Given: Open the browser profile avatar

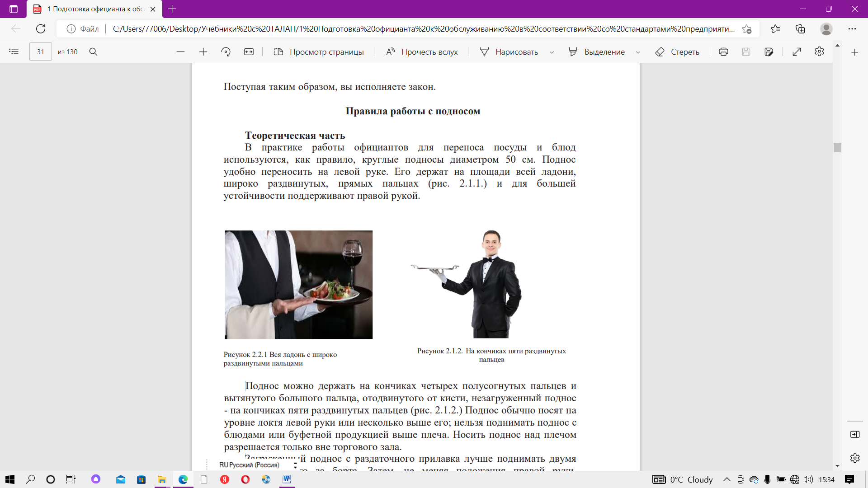Looking at the screenshot, I should pyautogui.click(x=826, y=29).
